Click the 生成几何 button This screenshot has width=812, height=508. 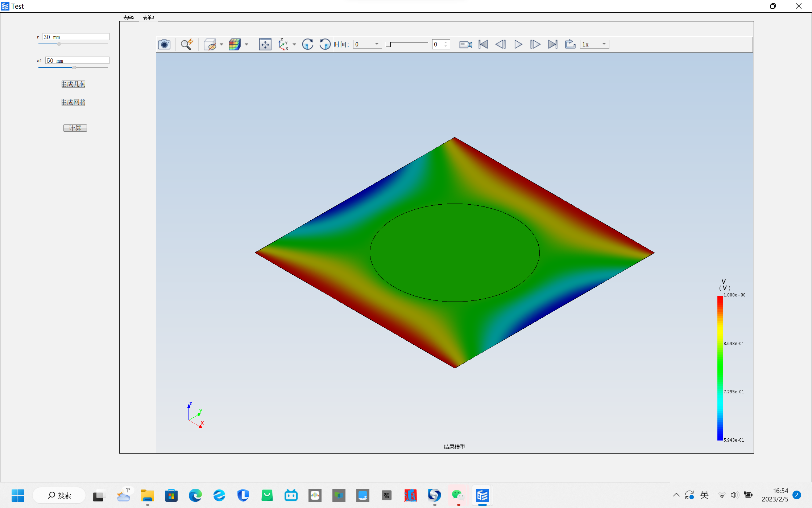click(73, 84)
